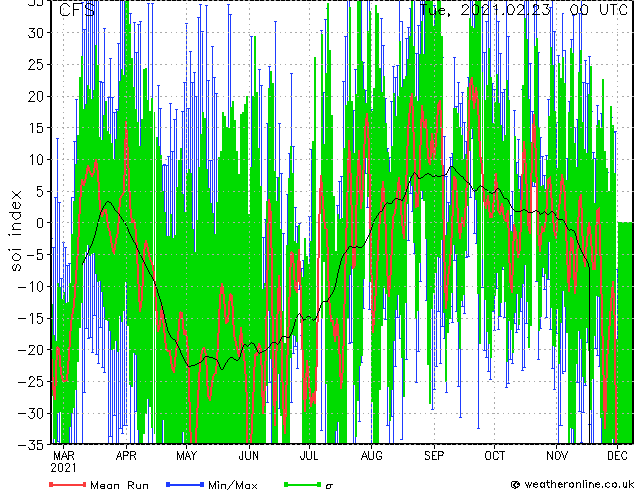Click the 25 value on the y-axis
Screen dimensions: 634x490
[36, 64]
